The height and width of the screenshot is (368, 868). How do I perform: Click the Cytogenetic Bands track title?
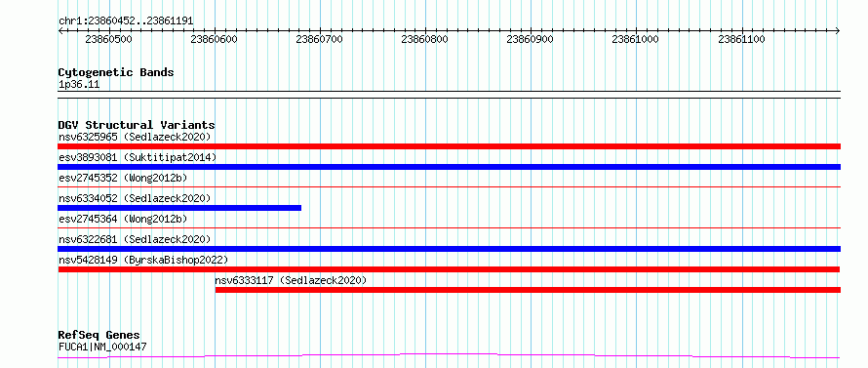point(116,72)
